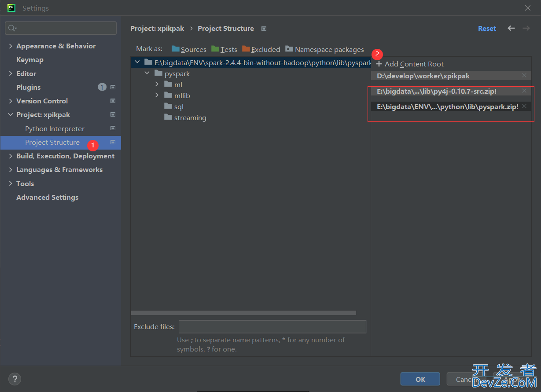This screenshot has width=541, height=392.
Task: Mark selected folder as Sources
Action: [189, 49]
